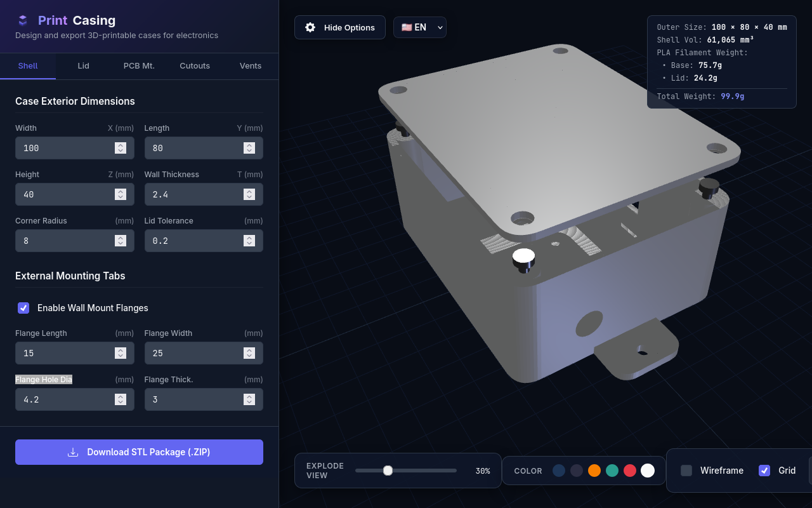Click the Lid Tolerance input field
Screen dimensions: 812x508
click(x=204, y=241)
